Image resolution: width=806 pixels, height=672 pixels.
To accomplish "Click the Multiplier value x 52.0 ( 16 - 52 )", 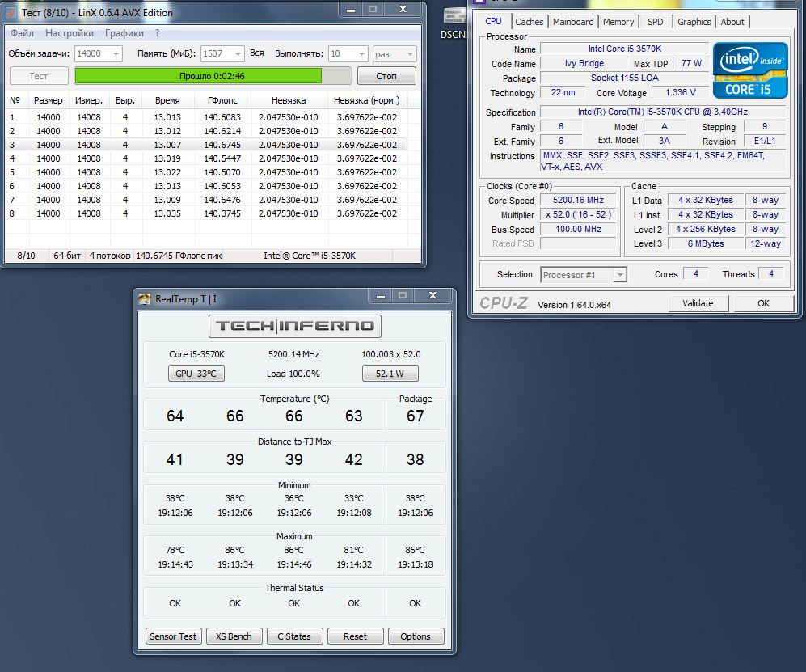I will [578, 214].
